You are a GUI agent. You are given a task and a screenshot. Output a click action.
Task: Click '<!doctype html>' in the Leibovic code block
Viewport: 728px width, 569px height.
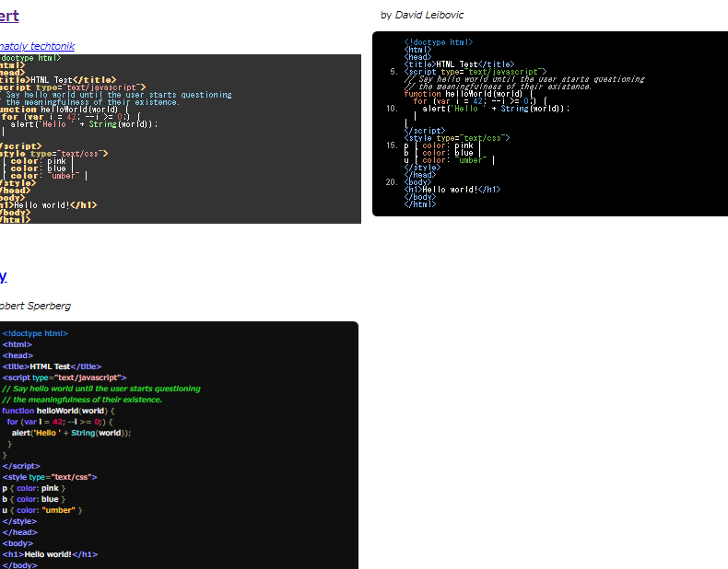[x=439, y=42]
